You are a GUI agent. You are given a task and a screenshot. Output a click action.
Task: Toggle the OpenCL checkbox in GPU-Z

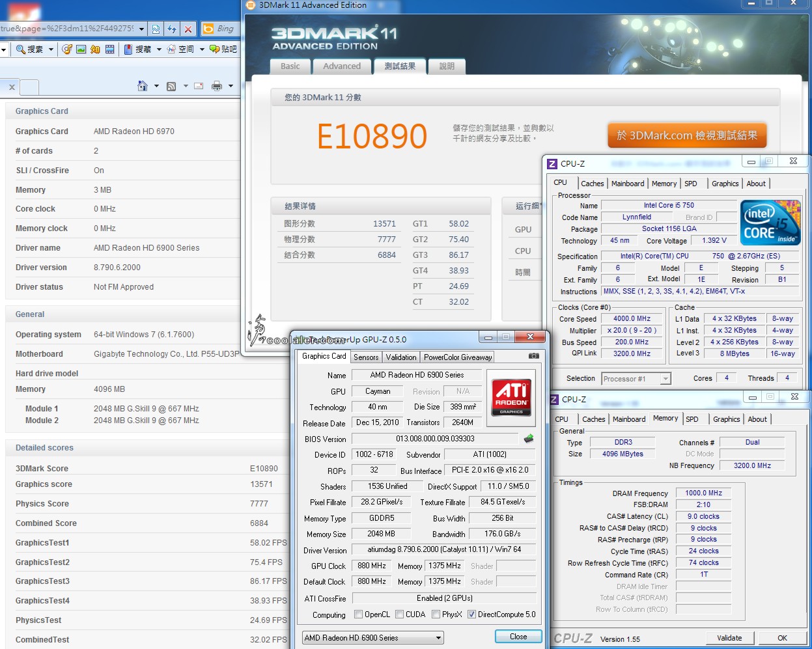point(358,614)
